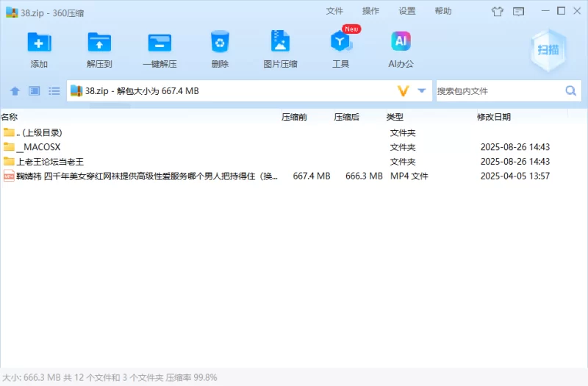Click the 文件夹 type cell of 上老王论坛当老王
Image resolution: width=588 pixels, height=386 pixels.
(403, 162)
